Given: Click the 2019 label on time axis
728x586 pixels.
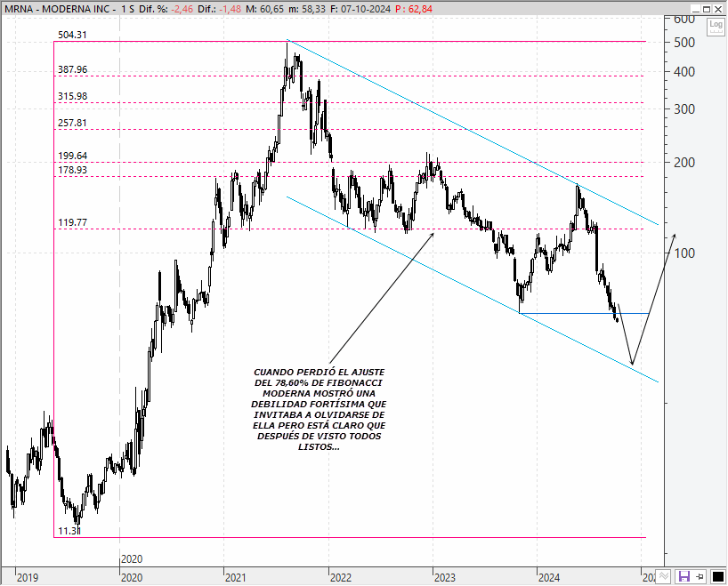Looking at the screenshot, I should pos(28,578).
